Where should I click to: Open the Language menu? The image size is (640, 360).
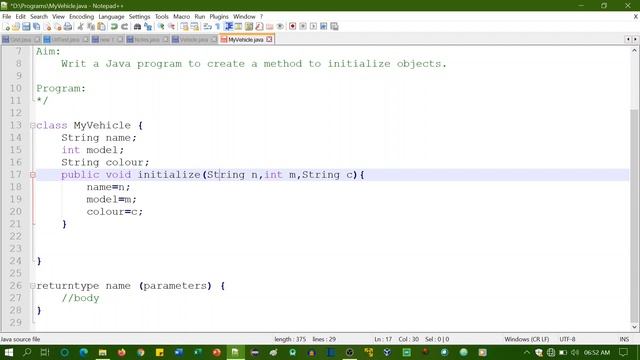click(x=111, y=17)
